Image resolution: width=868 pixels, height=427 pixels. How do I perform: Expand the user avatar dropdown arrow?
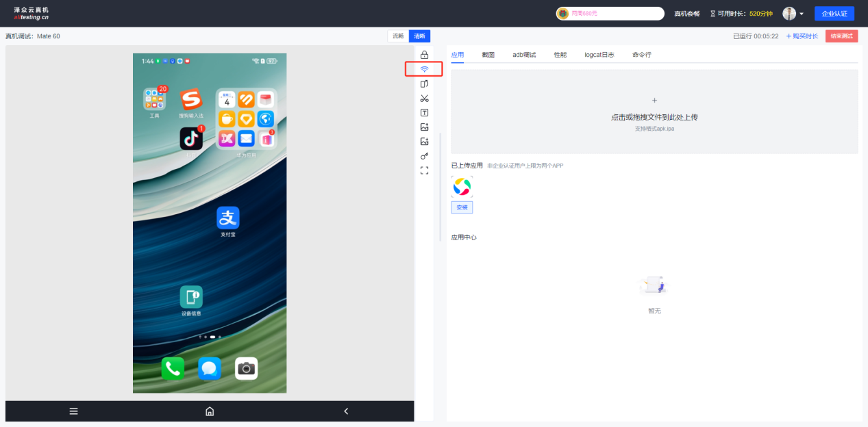click(802, 14)
